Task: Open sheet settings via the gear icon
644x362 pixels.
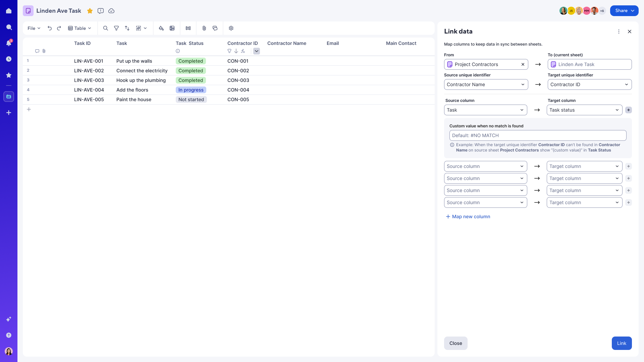Action: click(231, 28)
